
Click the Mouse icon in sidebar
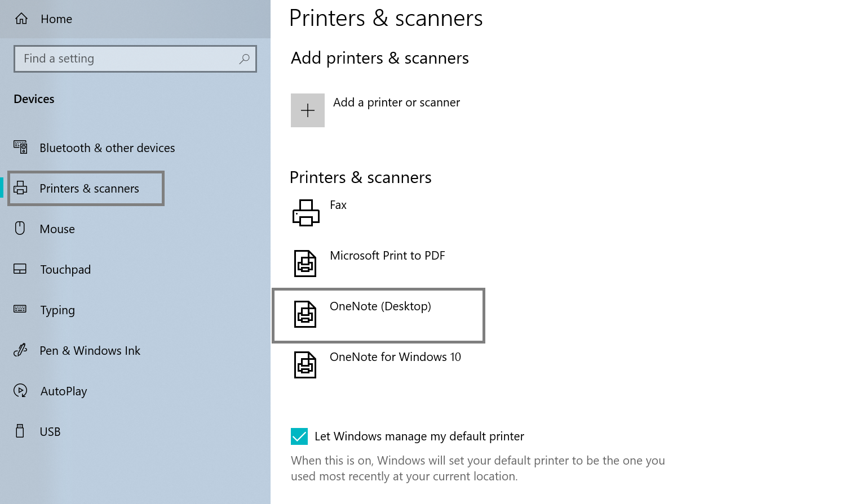point(20,228)
